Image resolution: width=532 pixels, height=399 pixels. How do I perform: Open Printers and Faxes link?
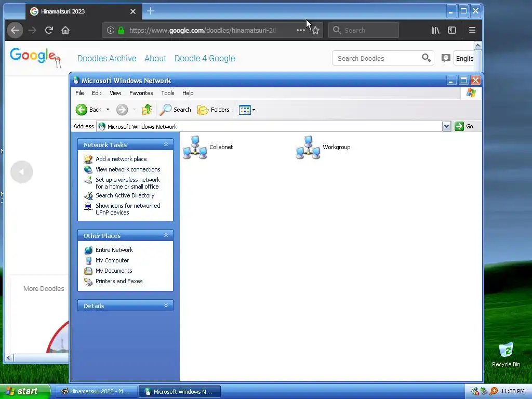coord(119,281)
